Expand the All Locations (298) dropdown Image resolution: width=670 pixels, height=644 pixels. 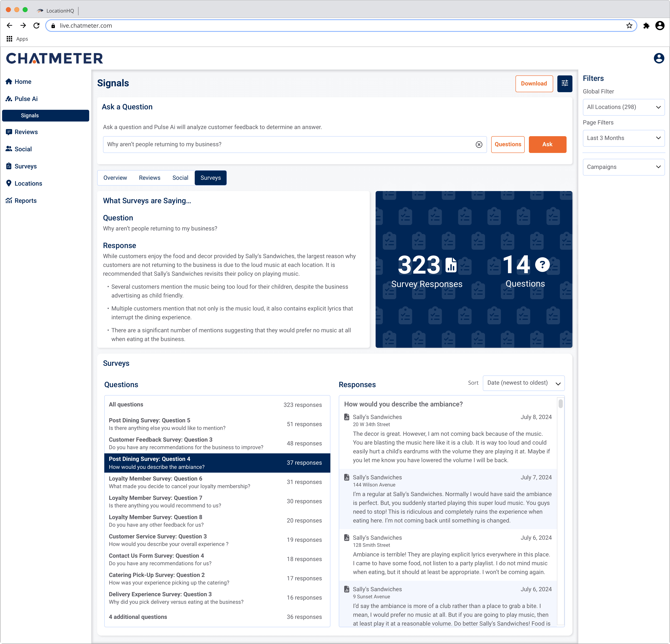click(623, 107)
